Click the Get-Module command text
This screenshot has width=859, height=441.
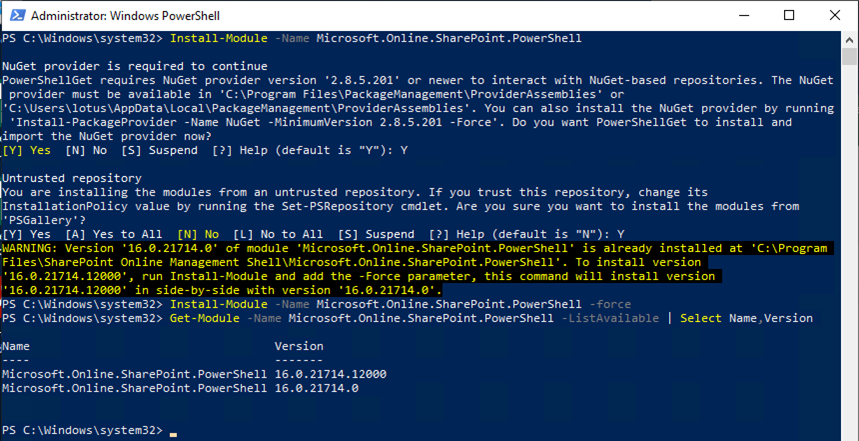pos(205,318)
